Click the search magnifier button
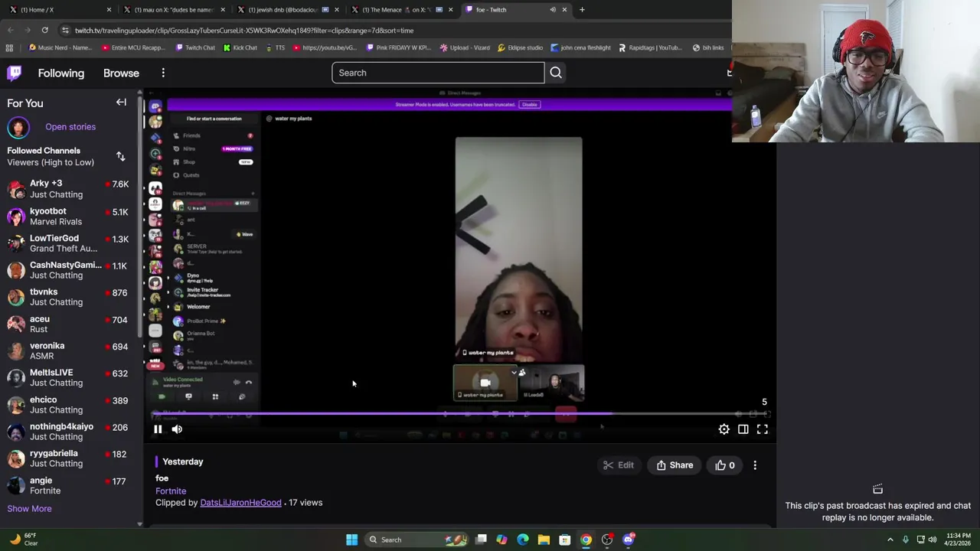980x551 pixels. click(x=556, y=73)
